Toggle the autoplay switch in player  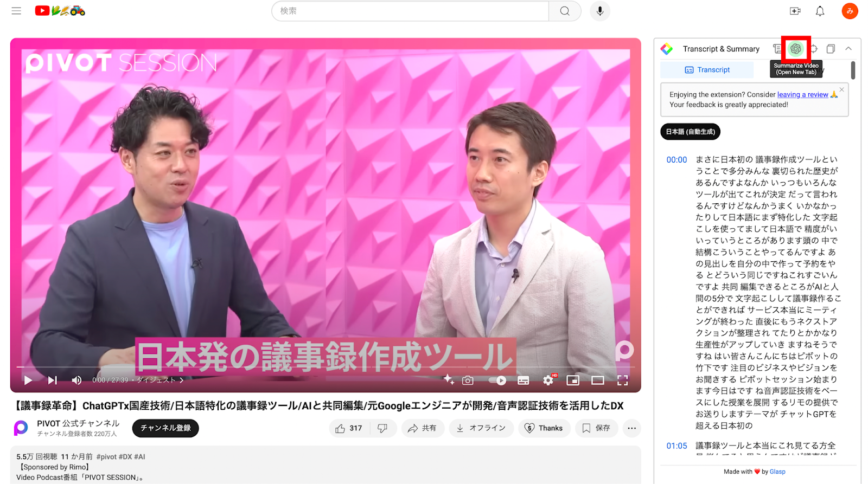point(497,380)
